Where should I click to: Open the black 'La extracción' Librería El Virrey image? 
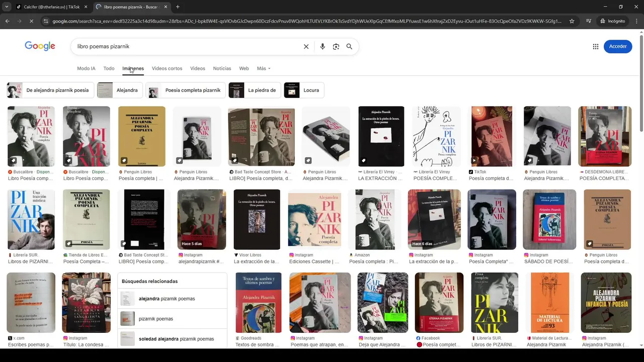(381, 136)
